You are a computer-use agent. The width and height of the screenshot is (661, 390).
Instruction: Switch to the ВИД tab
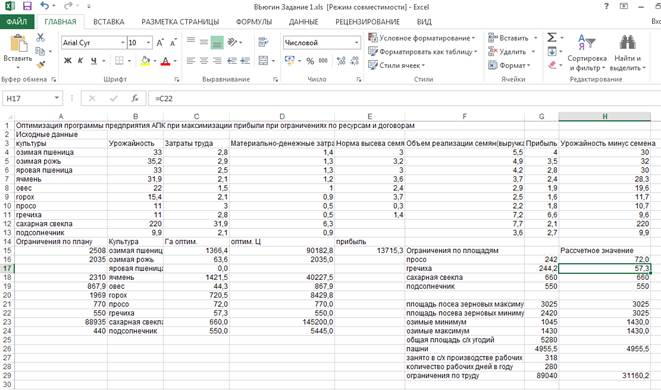(x=424, y=22)
